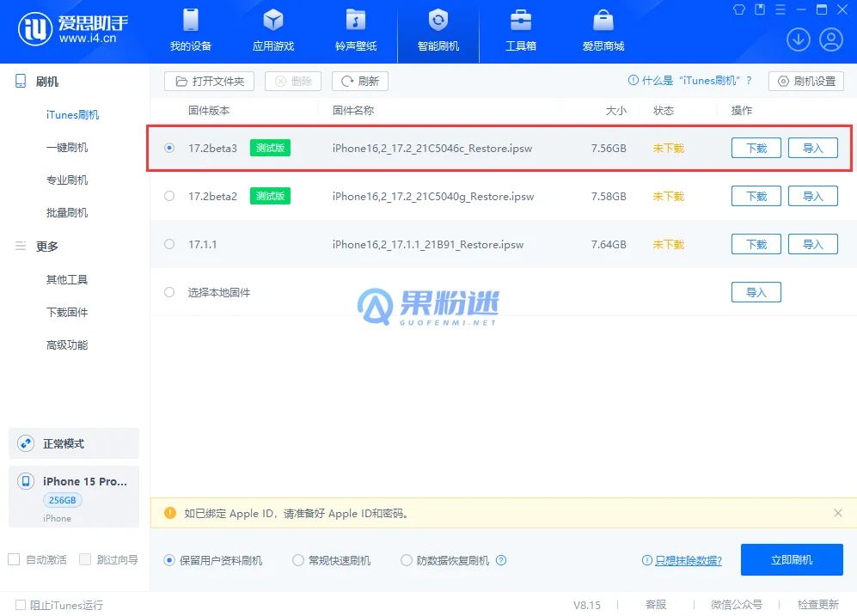This screenshot has height=616, width=857.
Task: Open 其他工具 in the sidebar
Action: (67, 279)
